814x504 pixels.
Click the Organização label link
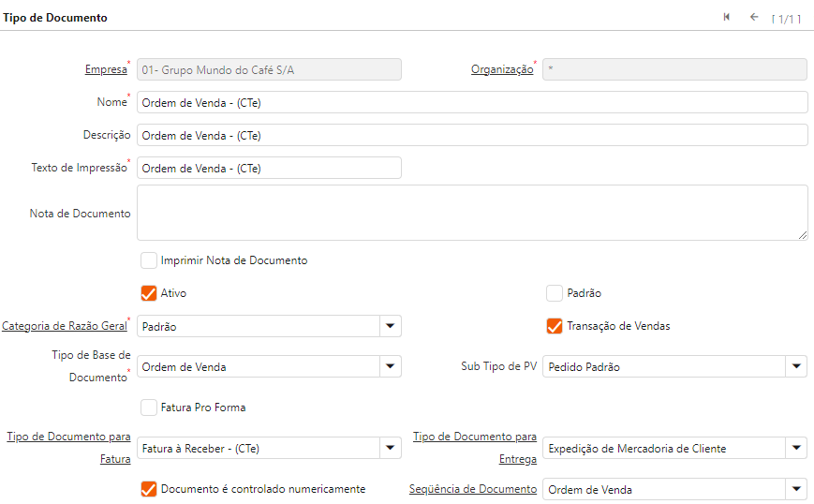(501, 69)
